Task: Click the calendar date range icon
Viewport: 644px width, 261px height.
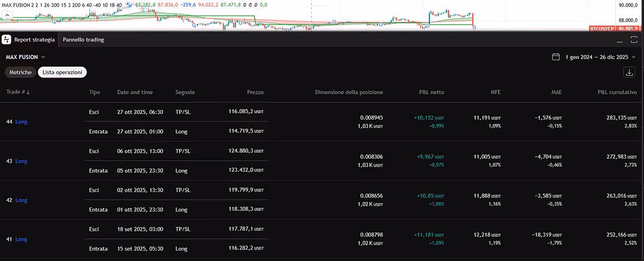Action: tap(556, 57)
